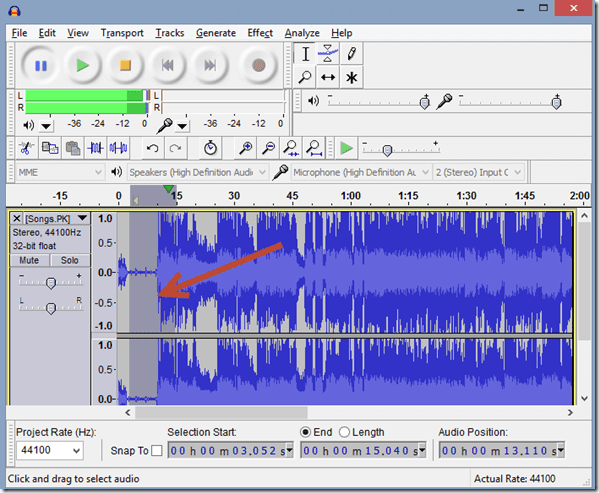The width and height of the screenshot is (599, 493).
Task: Choose the Time Shift tool
Action: [328, 78]
